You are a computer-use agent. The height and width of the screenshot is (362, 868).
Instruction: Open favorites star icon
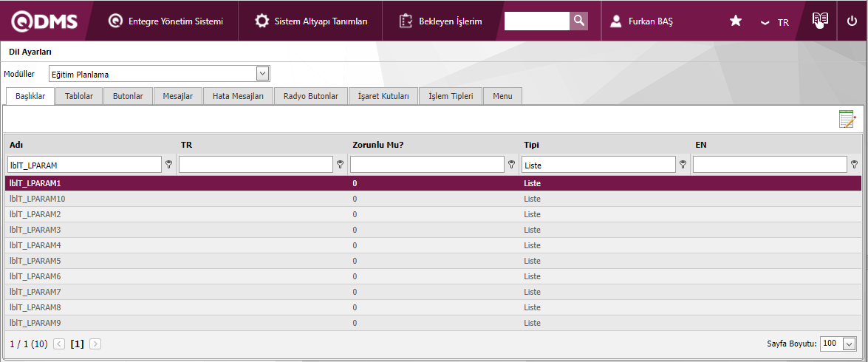pyautogui.click(x=736, y=21)
